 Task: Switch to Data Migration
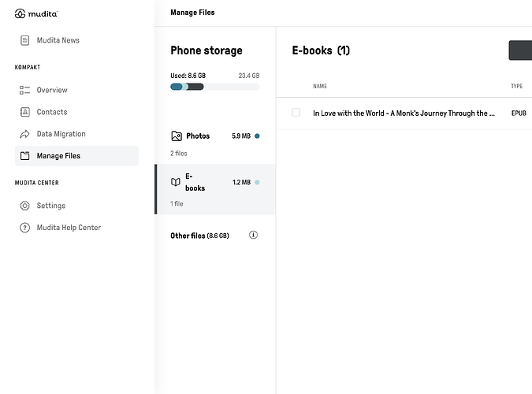click(76, 134)
